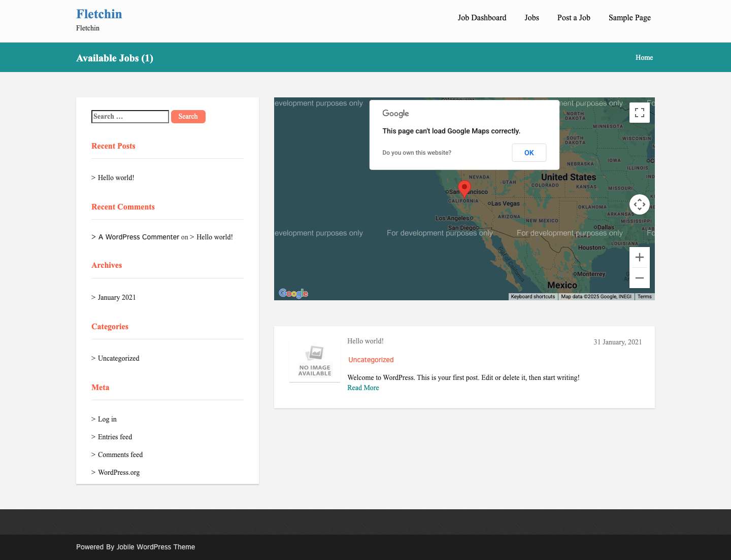
Task: Select Post a Job in the navigation
Action: coord(574,18)
